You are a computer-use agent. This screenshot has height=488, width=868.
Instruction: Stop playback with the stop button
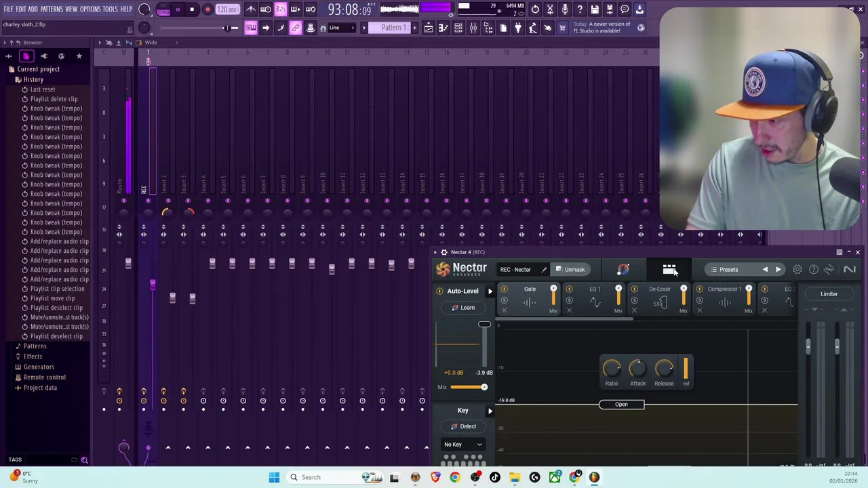pos(192,9)
